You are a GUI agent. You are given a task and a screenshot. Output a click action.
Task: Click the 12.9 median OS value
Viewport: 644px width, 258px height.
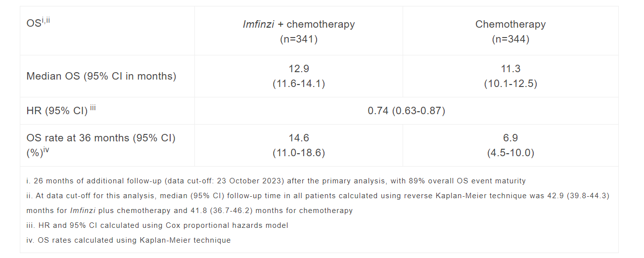click(x=299, y=69)
